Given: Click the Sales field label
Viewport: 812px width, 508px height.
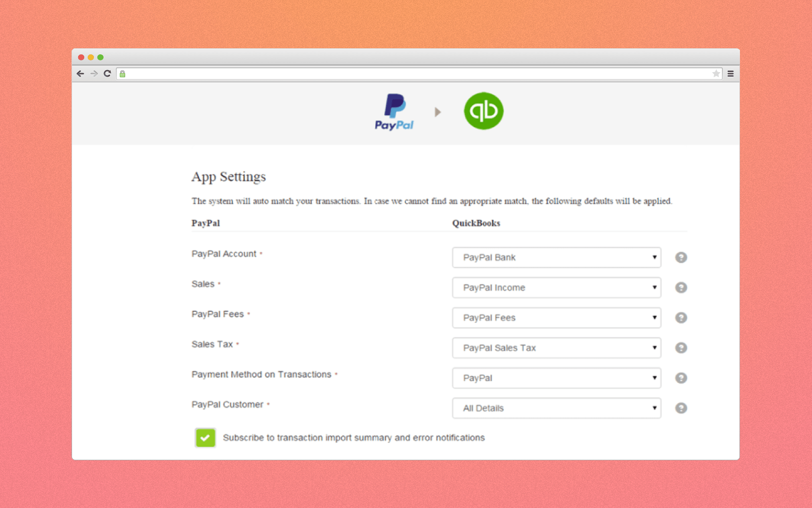Looking at the screenshot, I should [203, 284].
